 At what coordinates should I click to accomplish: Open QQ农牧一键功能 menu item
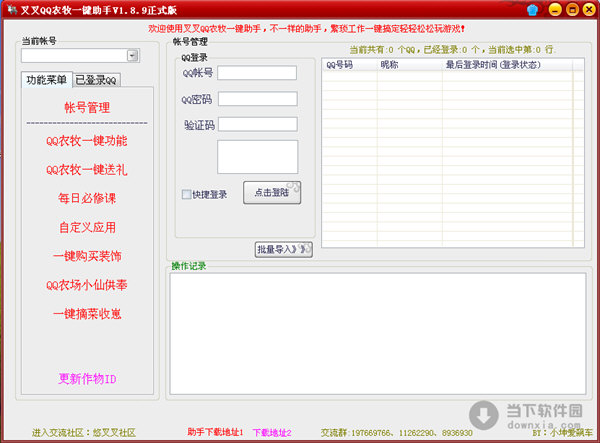86,141
